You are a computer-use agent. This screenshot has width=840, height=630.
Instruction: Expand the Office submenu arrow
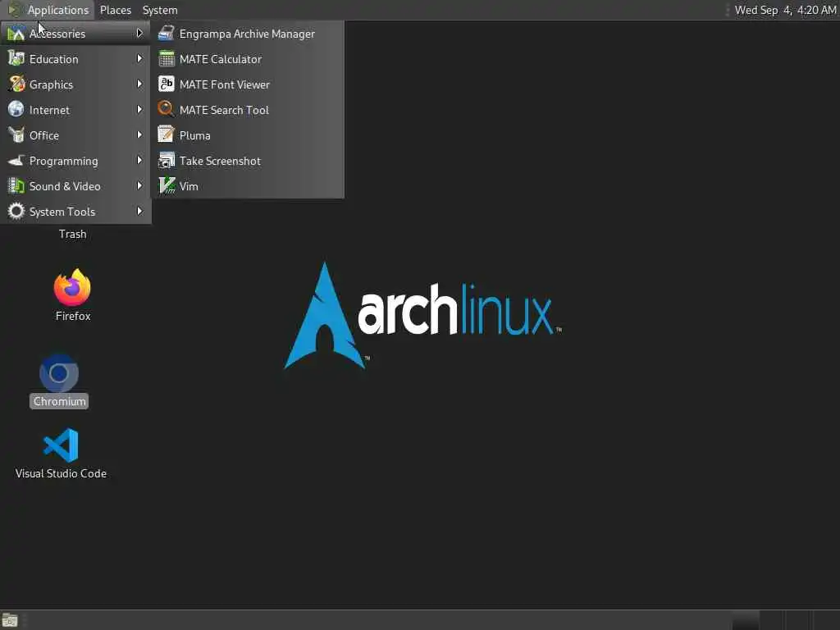coord(139,135)
